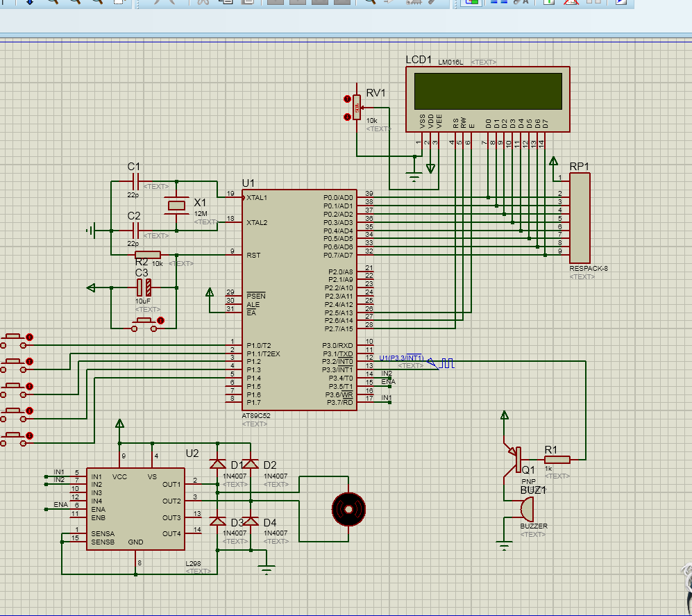Select capacitor C2 22p
692x616 pixels.
click(x=136, y=231)
